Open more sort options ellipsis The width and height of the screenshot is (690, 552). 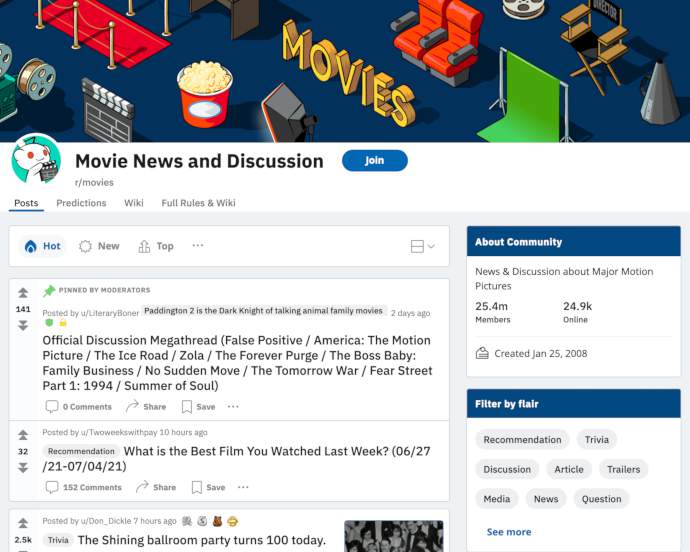(x=198, y=245)
